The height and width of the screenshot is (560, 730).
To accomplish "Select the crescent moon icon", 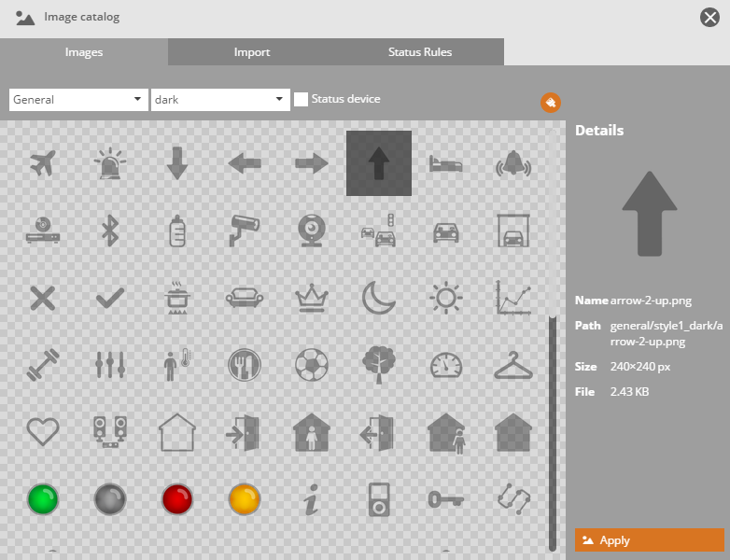I will (378, 298).
